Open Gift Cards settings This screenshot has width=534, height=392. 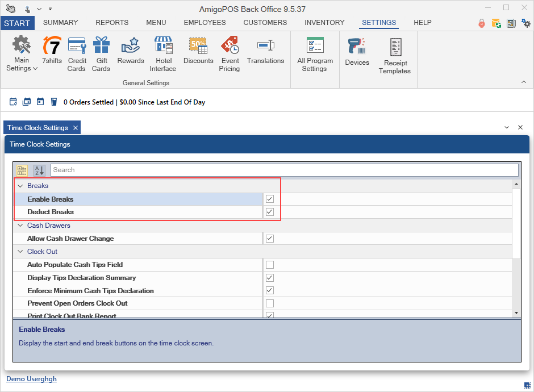point(101,54)
